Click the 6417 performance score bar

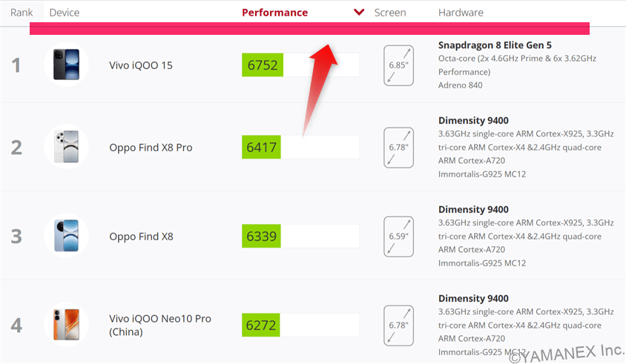(300, 147)
